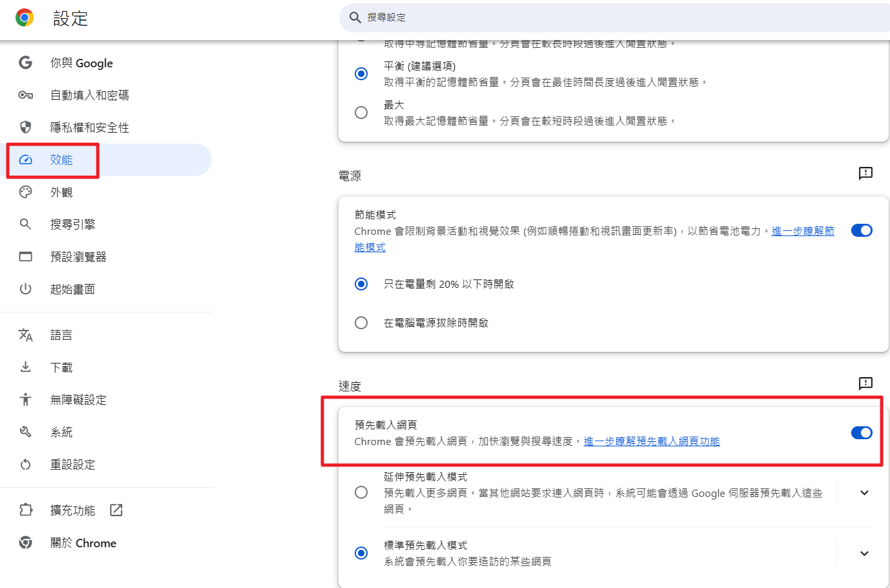The width and height of the screenshot is (890, 588).
Task: Click the feedback icon beside the 電源 heading
Action: tap(865, 173)
